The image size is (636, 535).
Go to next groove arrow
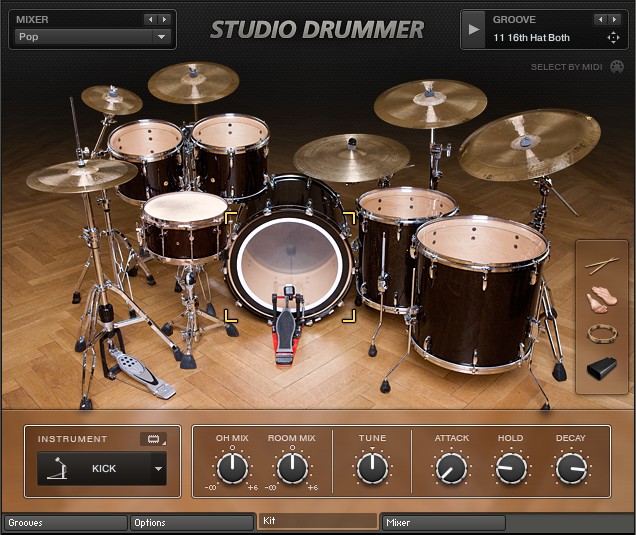pos(614,19)
